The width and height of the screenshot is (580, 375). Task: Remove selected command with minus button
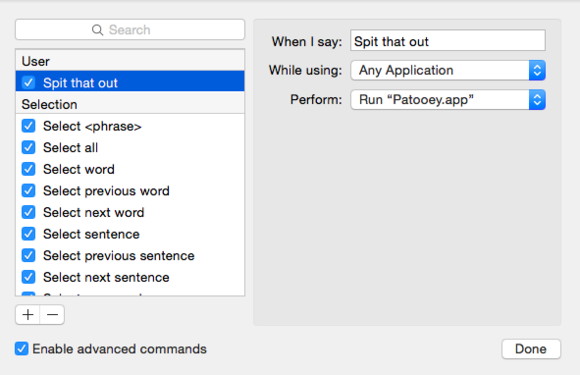pos(52,315)
